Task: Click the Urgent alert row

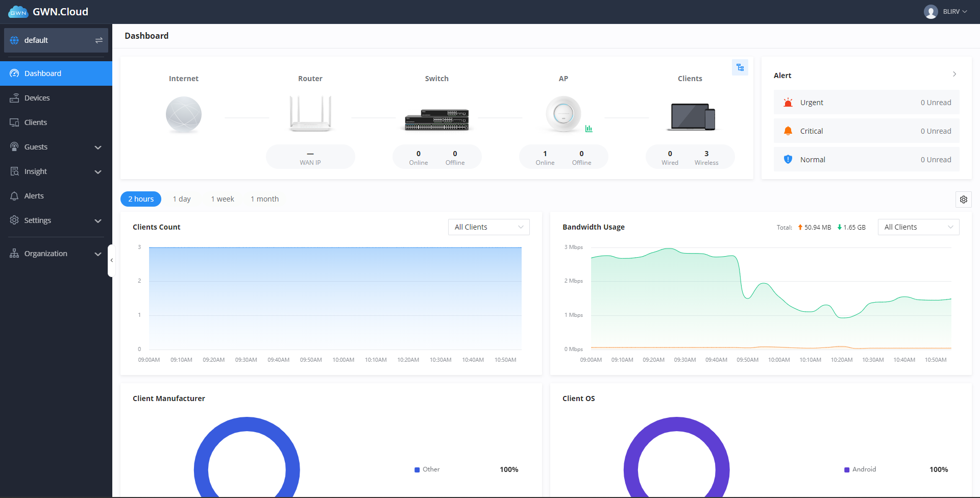Action: [x=866, y=102]
